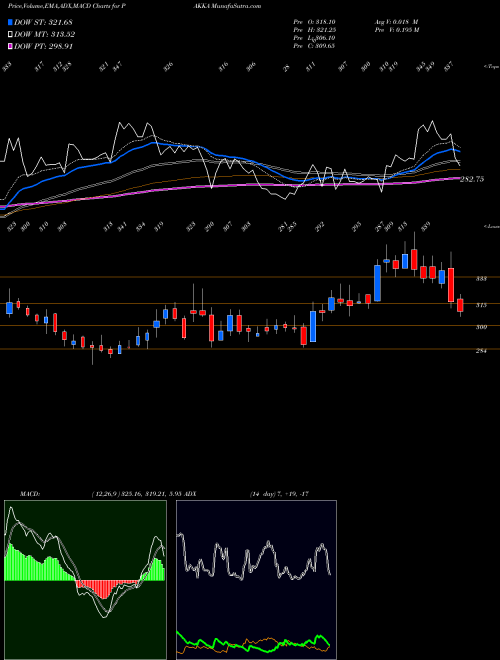Screen dimensions: 500x660
Task: Select the DOW MT: 313.52 legend label
Action: (45, 35)
